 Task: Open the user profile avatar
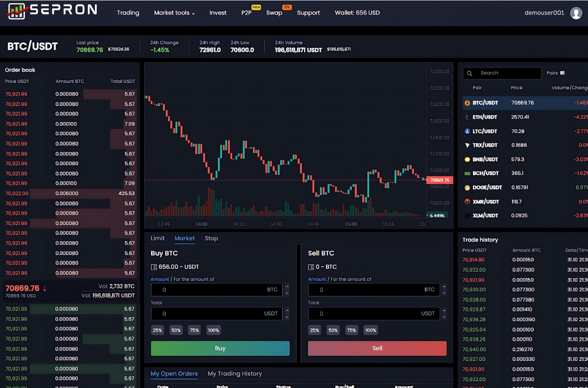[x=576, y=13]
